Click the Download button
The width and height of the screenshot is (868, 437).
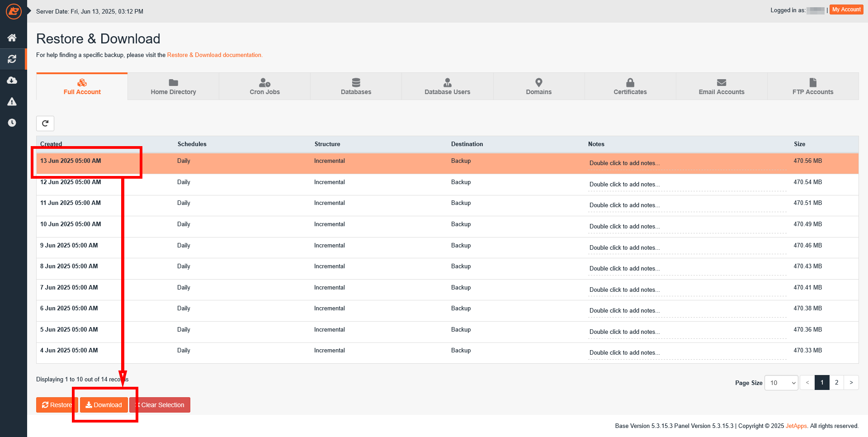(104, 405)
